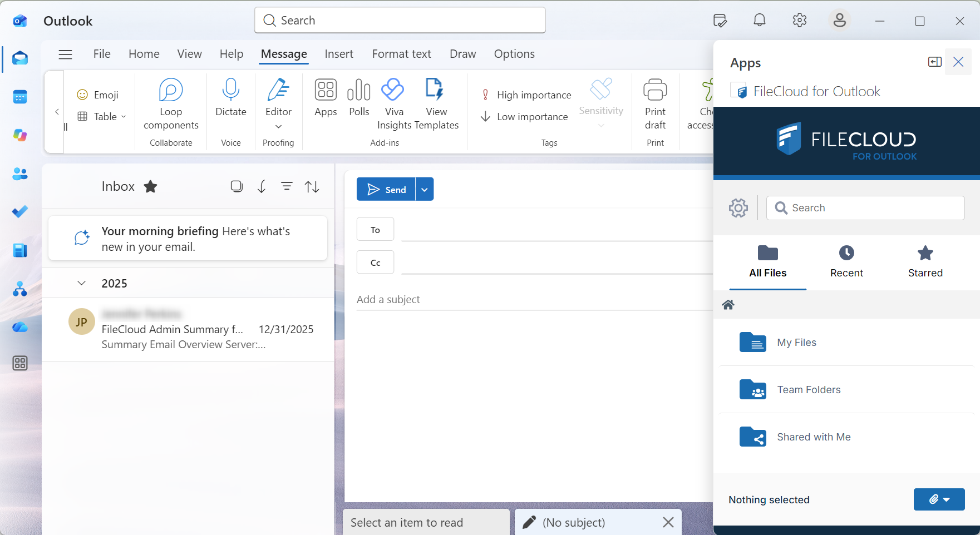This screenshot has height=535, width=980.
Task: Open the account profile avatar
Action: click(840, 21)
